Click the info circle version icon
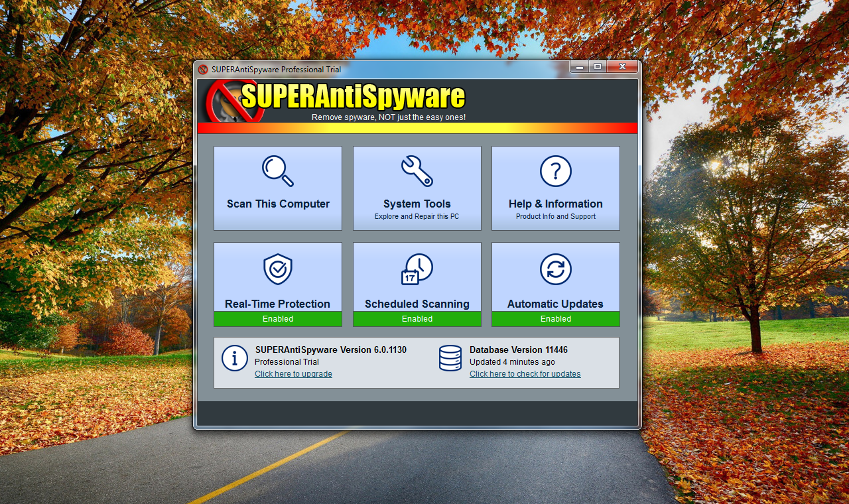This screenshot has height=504, width=849. 234,358
